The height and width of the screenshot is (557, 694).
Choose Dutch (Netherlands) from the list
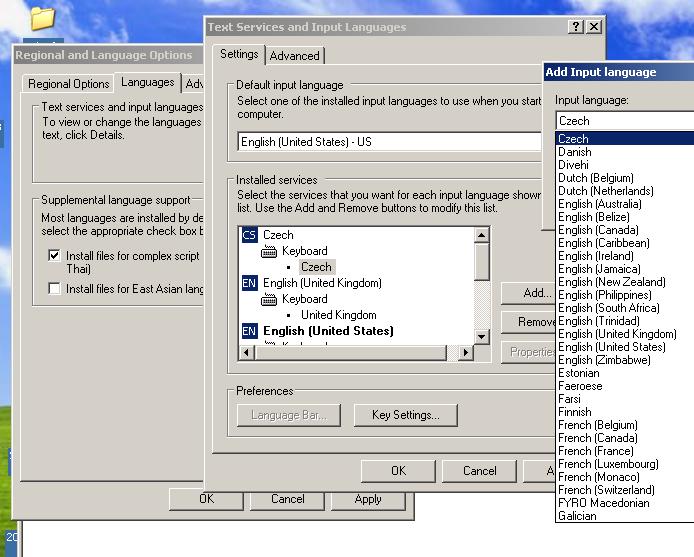pos(625,191)
